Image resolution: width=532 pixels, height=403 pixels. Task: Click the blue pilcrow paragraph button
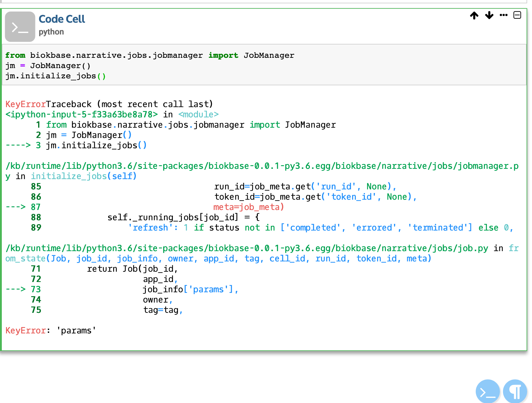pyautogui.click(x=515, y=391)
